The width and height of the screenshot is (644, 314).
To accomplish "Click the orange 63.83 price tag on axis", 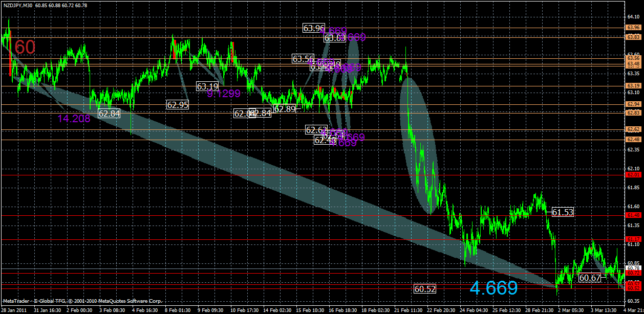I will pos(635,37).
